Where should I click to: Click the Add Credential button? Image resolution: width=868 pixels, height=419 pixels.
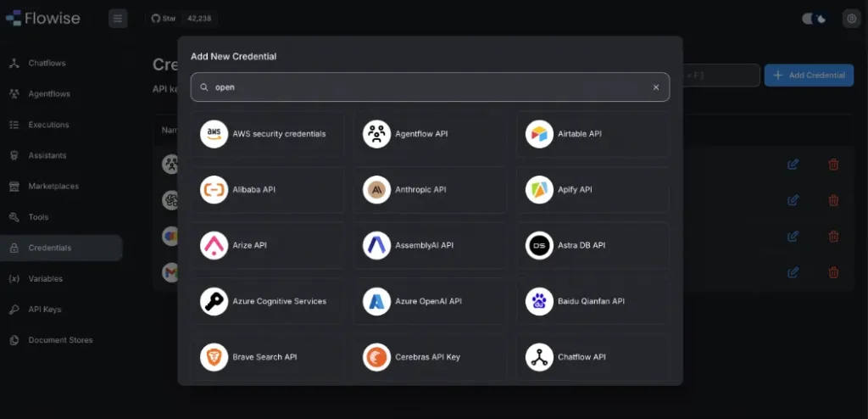pos(809,75)
